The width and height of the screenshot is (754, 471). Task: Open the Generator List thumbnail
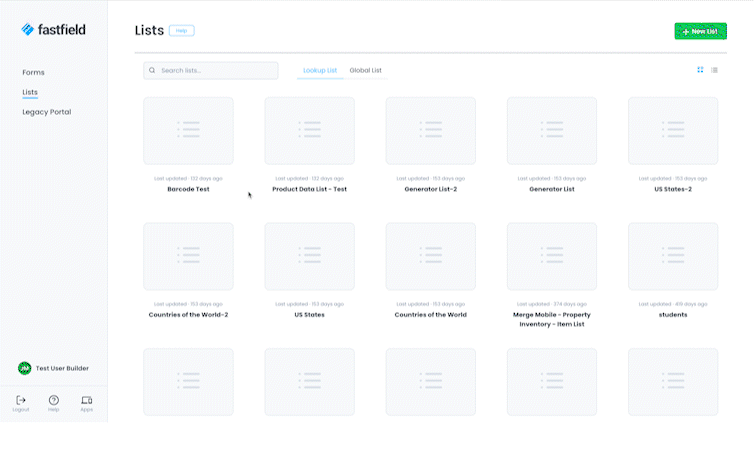[551, 131]
